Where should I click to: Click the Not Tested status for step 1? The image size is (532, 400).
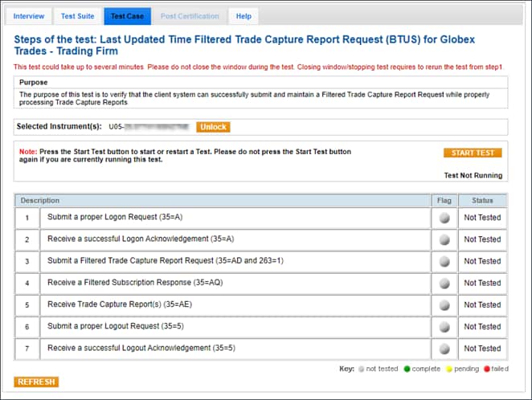pyautogui.click(x=482, y=218)
